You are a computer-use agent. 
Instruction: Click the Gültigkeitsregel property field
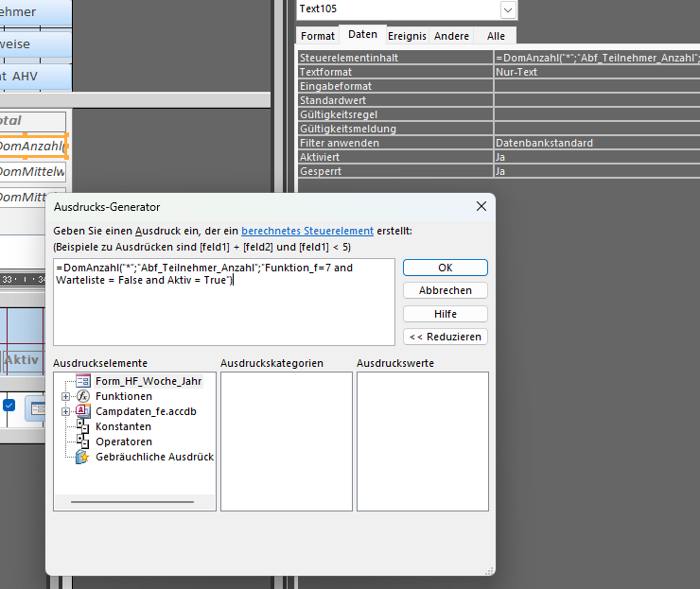click(597, 114)
